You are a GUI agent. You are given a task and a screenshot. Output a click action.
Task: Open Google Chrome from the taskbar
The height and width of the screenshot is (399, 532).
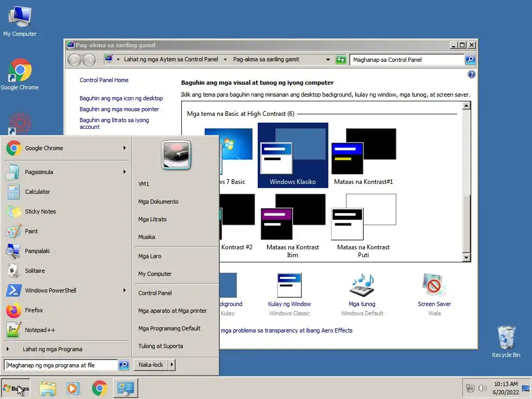[x=99, y=388]
